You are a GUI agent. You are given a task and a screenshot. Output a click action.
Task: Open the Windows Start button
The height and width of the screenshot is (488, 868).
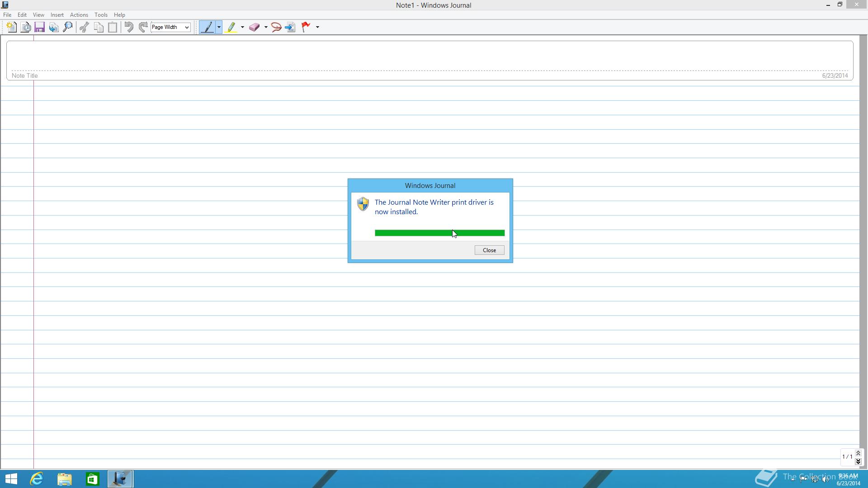coord(11,479)
